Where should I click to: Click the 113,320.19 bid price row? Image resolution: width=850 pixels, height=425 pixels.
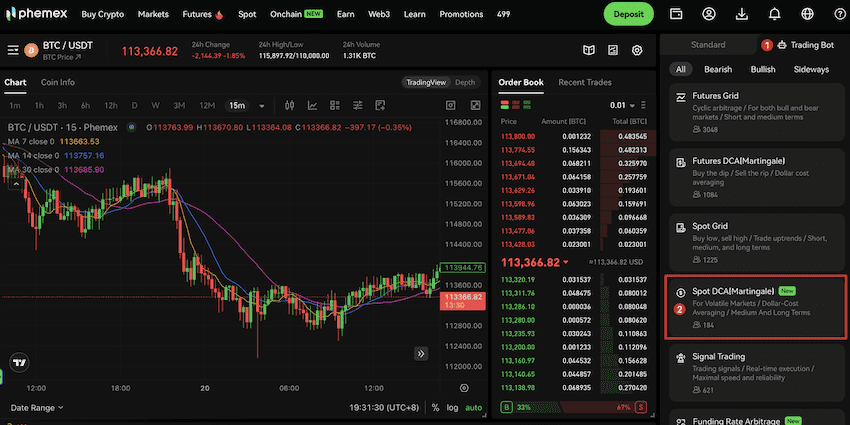pyautogui.click(x=575, y=280)
